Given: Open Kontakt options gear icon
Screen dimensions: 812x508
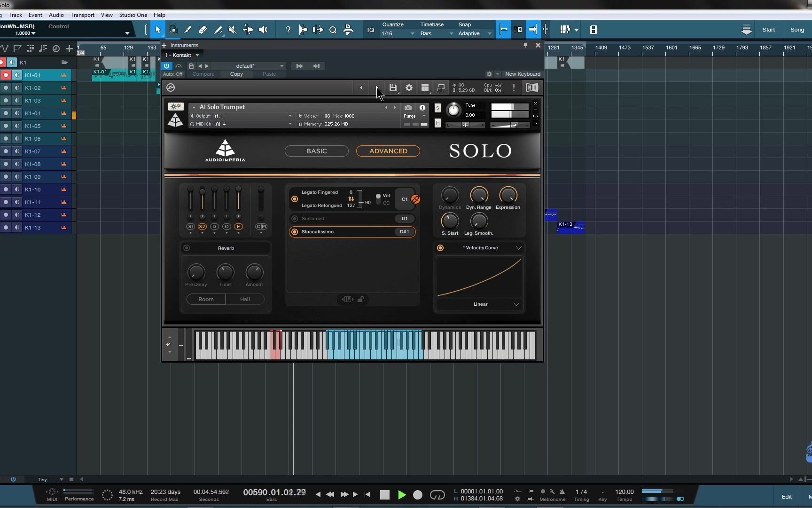Looking at the screenshot, I should point(409,87).
